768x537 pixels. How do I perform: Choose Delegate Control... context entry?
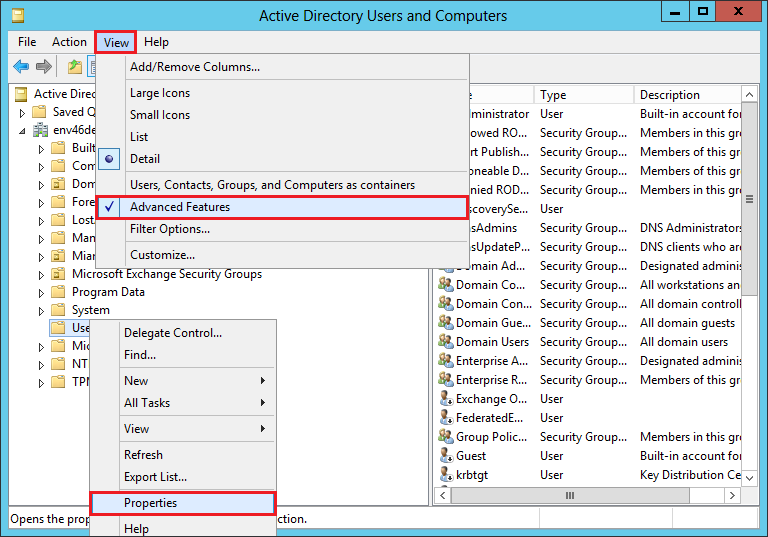183,333
